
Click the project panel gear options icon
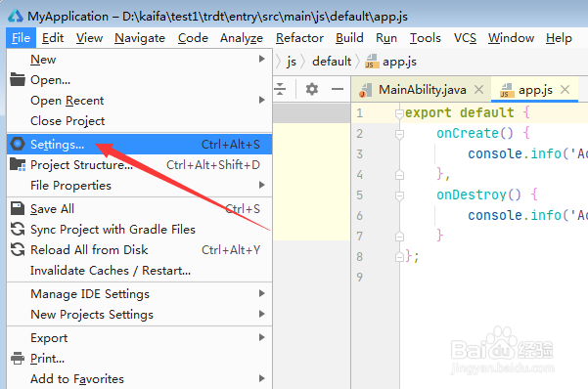pyautogui.click(x=312, y=89)
